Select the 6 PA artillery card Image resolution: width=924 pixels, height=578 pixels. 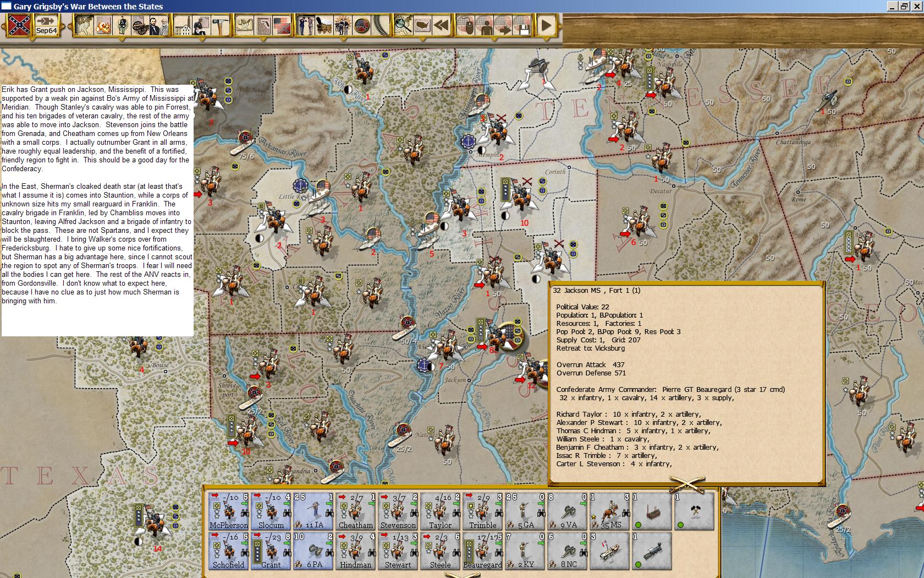[x=313, y=550]
